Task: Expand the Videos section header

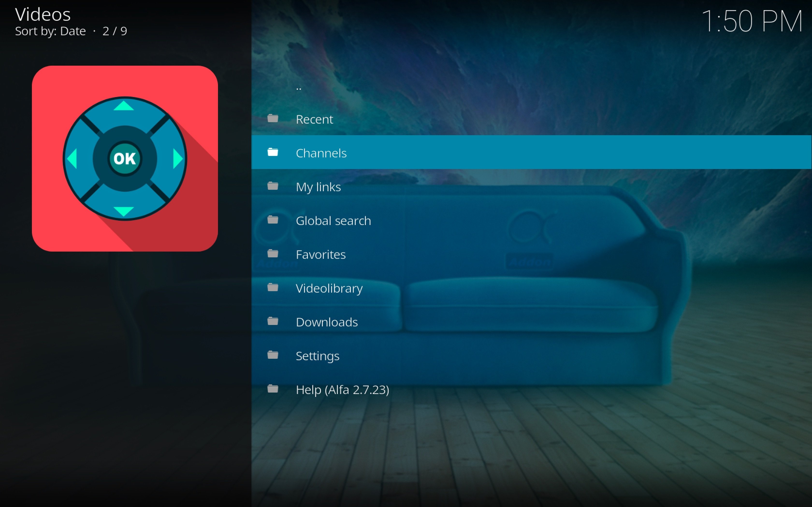Action: [x=42, y=14]
